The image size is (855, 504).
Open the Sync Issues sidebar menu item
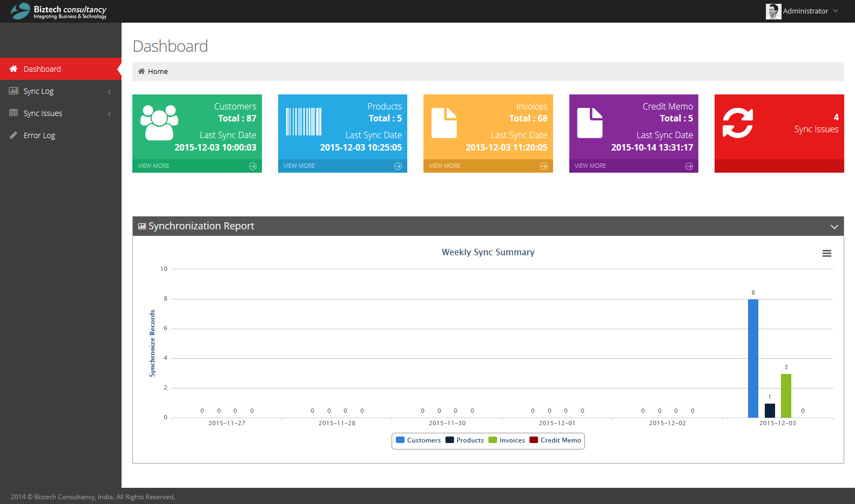coord(60,113)
